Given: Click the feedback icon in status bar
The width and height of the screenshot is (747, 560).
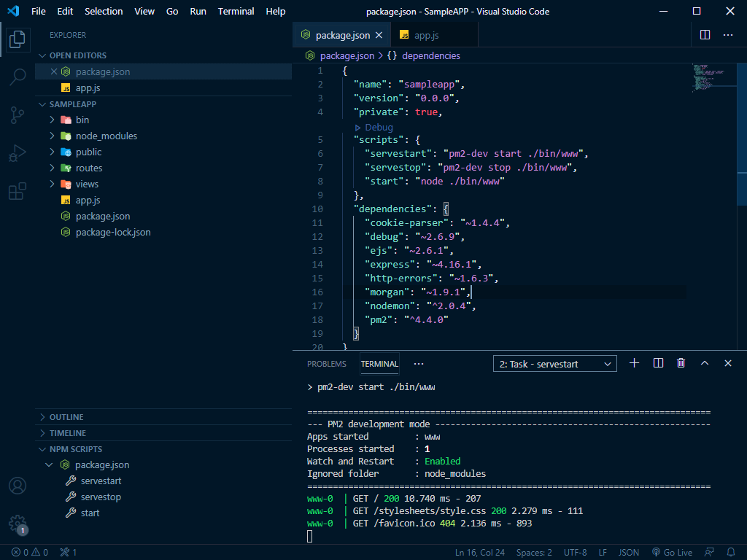Looking at the screenshot, I should point(709,553).
